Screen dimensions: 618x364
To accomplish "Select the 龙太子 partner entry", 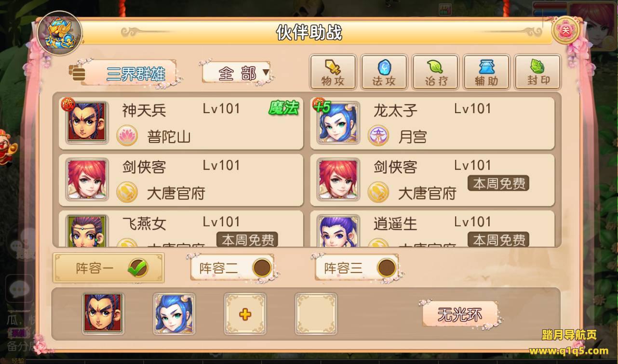I will click(432, 123).
